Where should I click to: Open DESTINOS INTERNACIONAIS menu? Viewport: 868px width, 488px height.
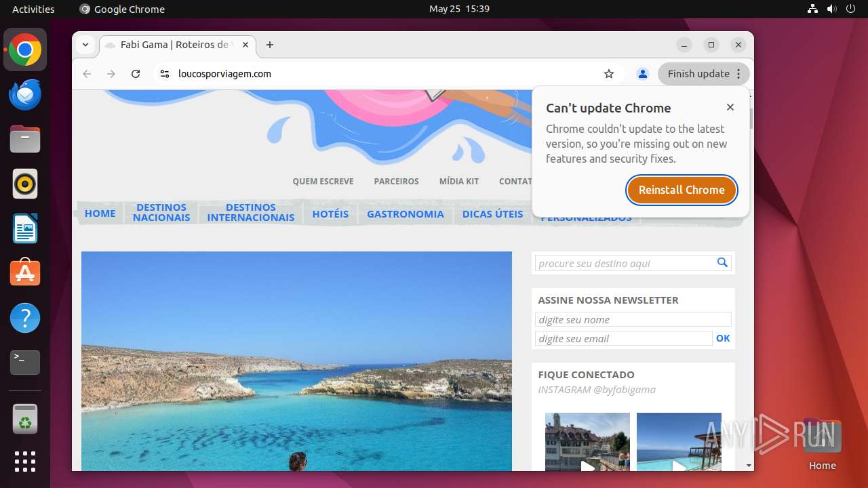251,212
